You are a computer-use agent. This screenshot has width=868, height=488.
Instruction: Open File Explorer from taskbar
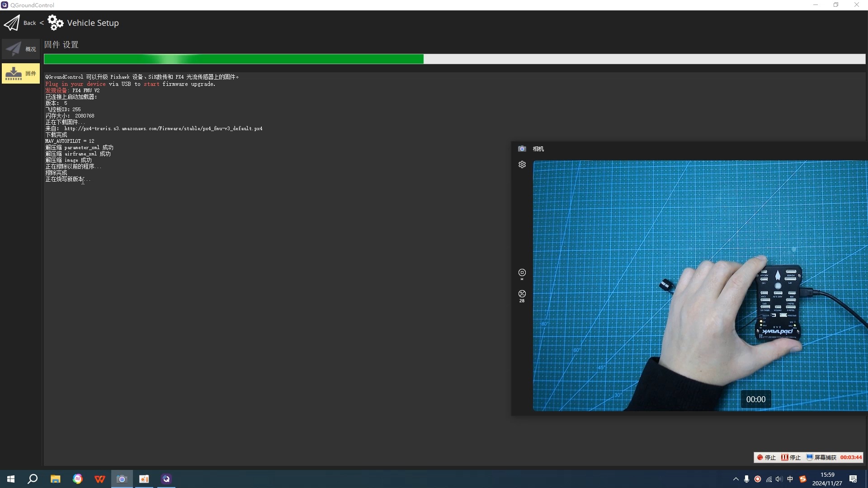pos(55,479)
